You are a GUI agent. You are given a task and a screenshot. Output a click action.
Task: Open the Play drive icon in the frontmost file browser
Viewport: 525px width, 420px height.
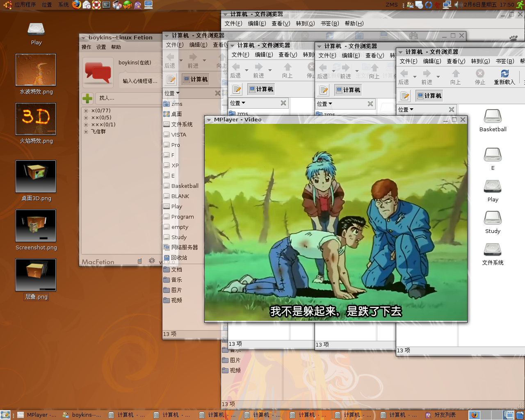pos(493,186)
